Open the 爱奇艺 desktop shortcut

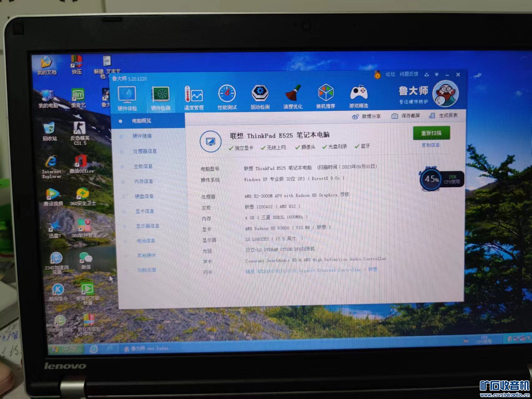pos(78,98)
